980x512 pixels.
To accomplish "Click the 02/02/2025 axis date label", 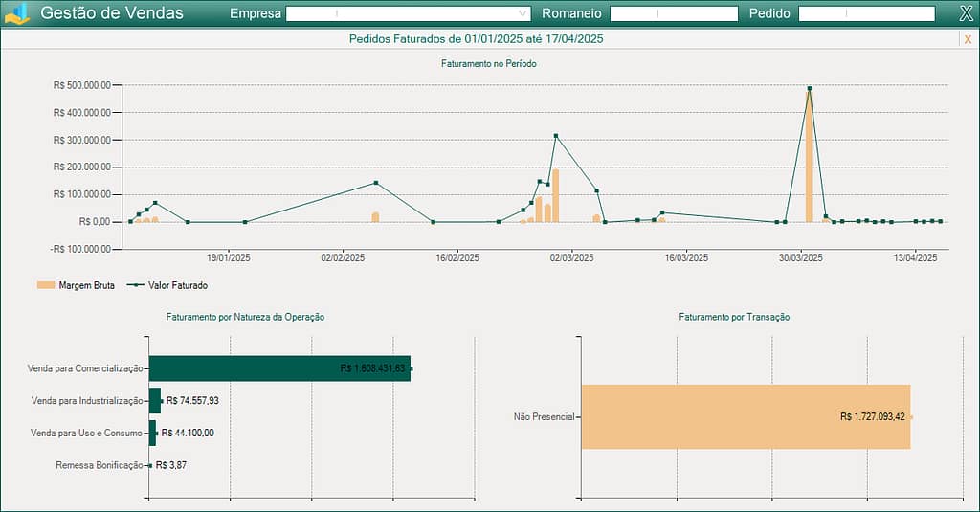I will click(343, 257).
